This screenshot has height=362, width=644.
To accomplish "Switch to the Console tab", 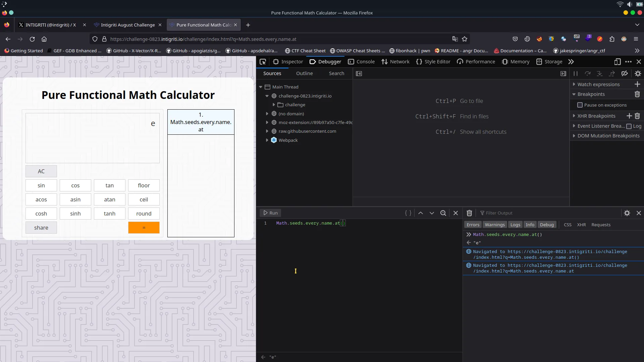I will [361, 62].
